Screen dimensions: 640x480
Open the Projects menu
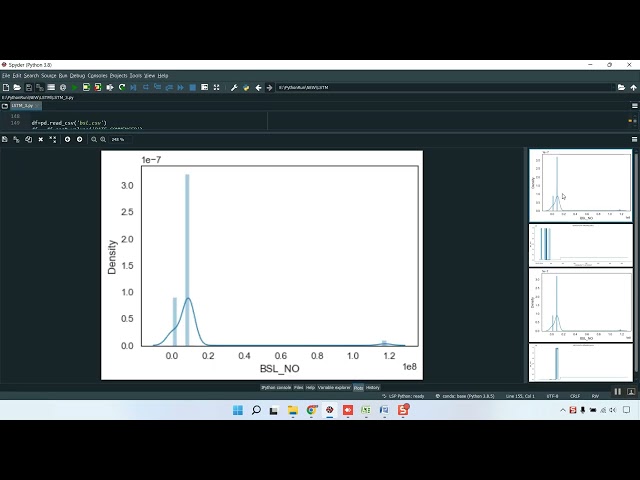[x=118, y=76]
